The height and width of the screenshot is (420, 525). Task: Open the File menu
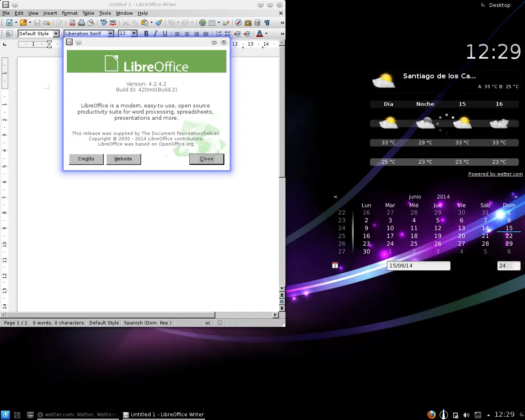(6, 13)
